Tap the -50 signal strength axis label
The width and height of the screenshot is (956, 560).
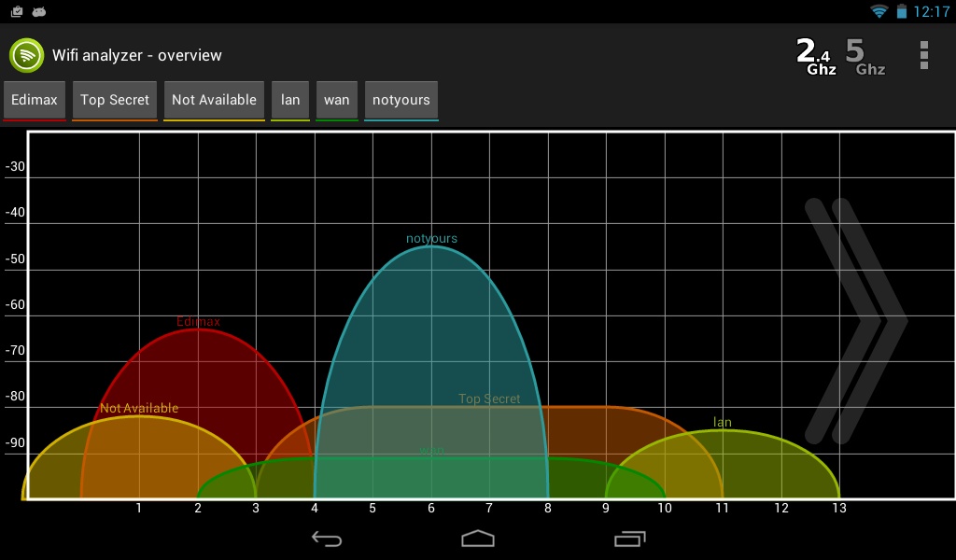[x=15, y=259]
